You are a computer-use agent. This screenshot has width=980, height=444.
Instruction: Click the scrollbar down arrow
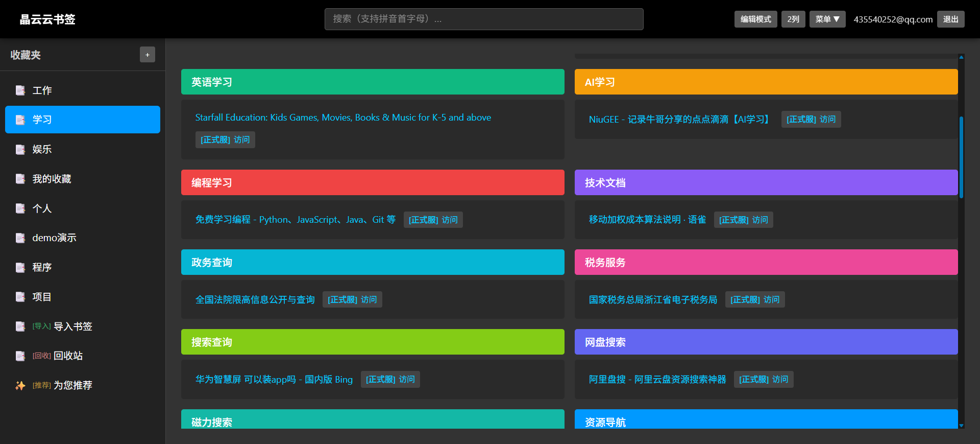click(961, 426)
